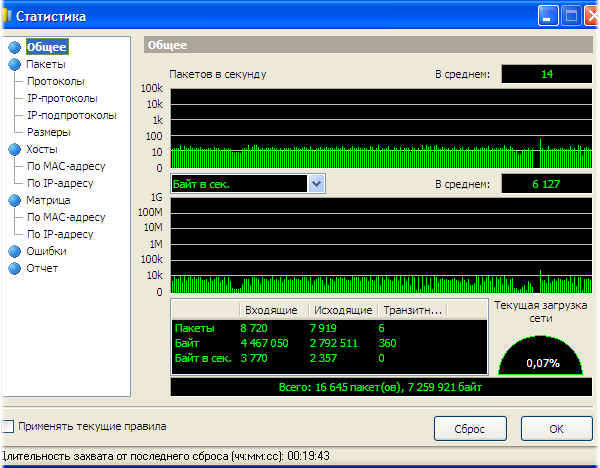
Task: Click the Пакетов в секунду graph
Action: pyautogui.click(x=381, y=129)
